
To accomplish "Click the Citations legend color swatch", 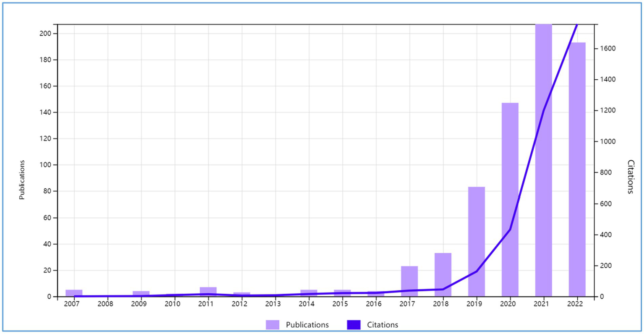I will (353, 325).
